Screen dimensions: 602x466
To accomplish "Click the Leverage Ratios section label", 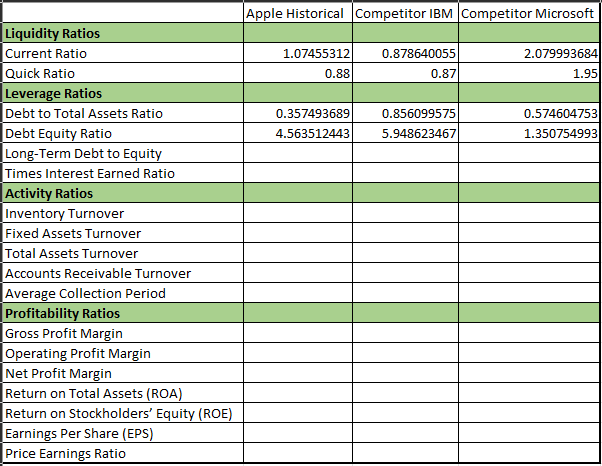I will 53,94.
